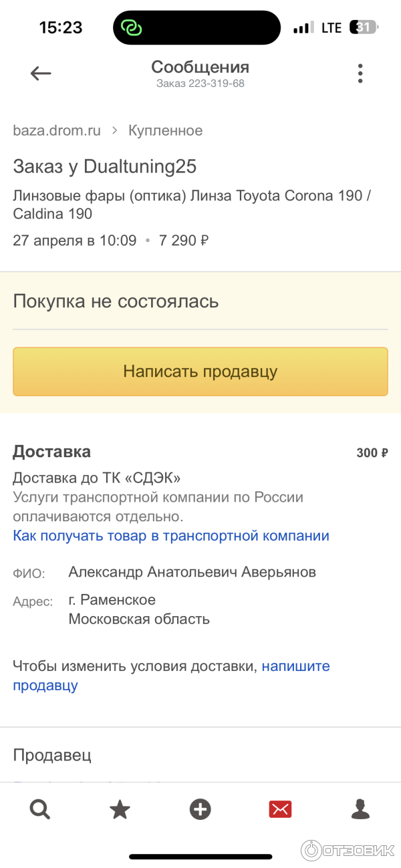Select the baza.drom.ru breadcrumb

(57, 130)
